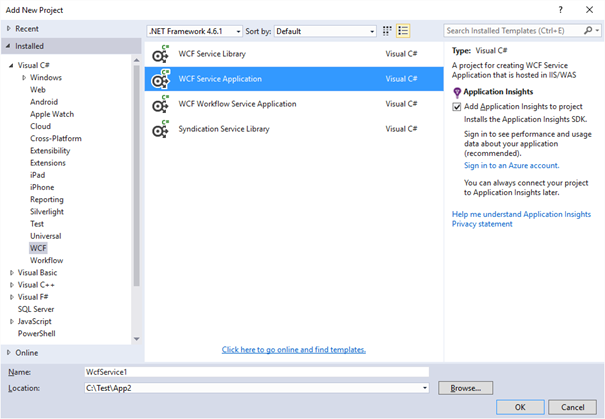The width and height of the screenshot is (605, 419).
Task: Open Help me understand Application Insights link
Action: [521, 214]
